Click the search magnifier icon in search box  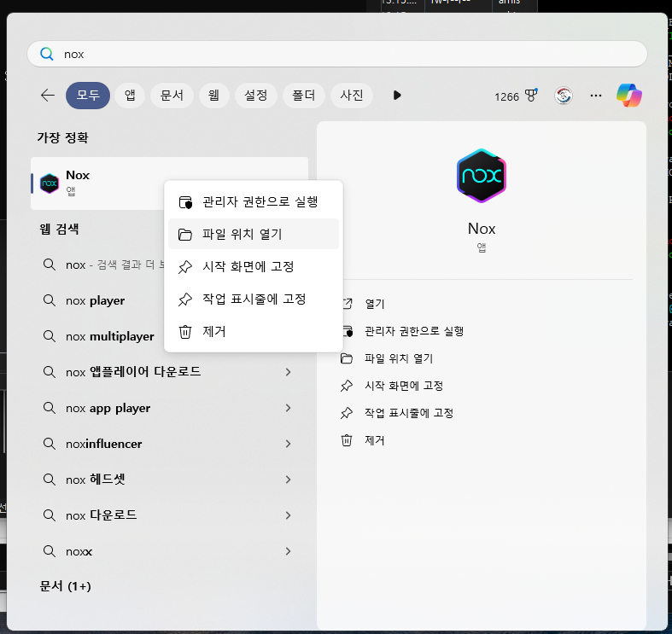pyautogui.click(x=47, y=54)
